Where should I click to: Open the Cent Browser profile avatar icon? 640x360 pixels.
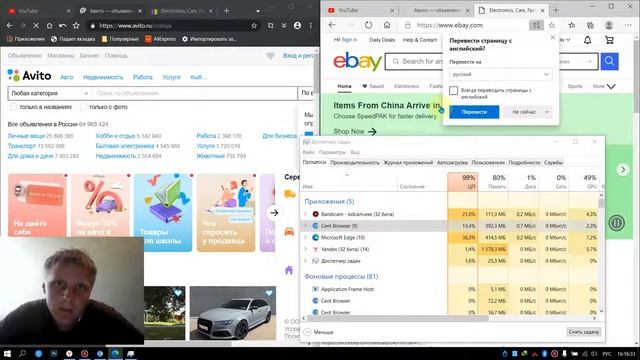pos(297,25)
